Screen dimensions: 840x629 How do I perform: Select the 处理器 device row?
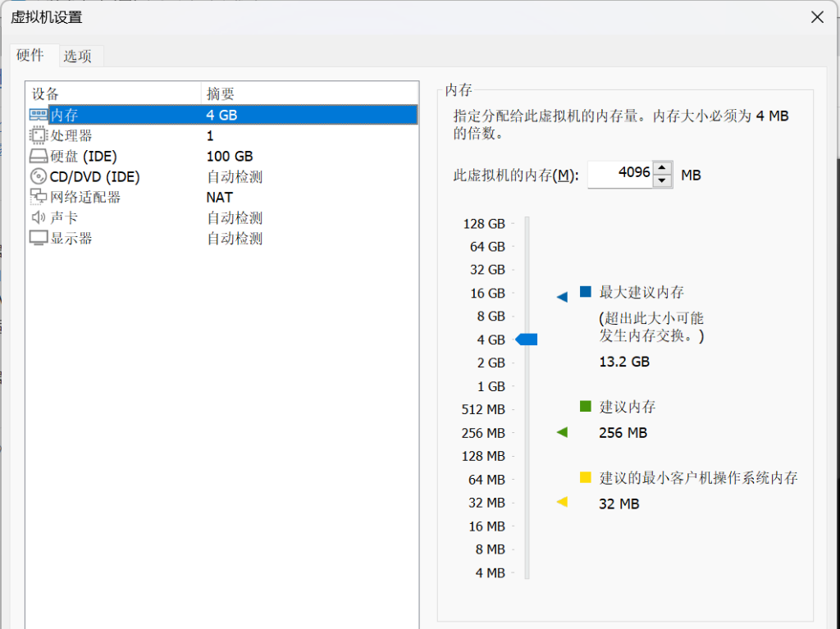[x=223, y=135]
